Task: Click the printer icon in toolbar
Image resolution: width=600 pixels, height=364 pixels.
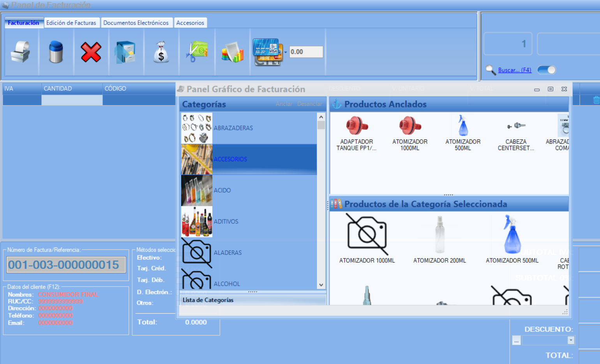Action: 21,52
